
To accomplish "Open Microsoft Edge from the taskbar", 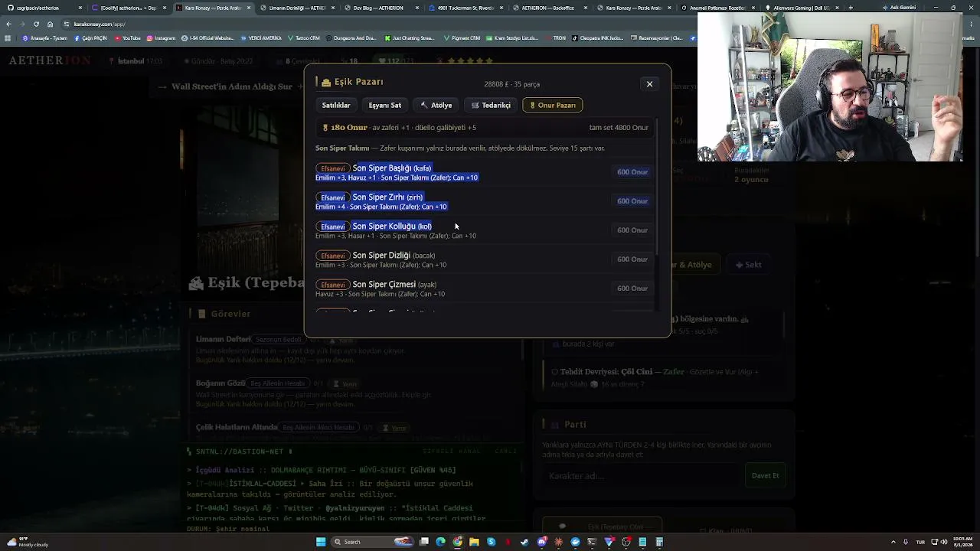I will point(440,542).
